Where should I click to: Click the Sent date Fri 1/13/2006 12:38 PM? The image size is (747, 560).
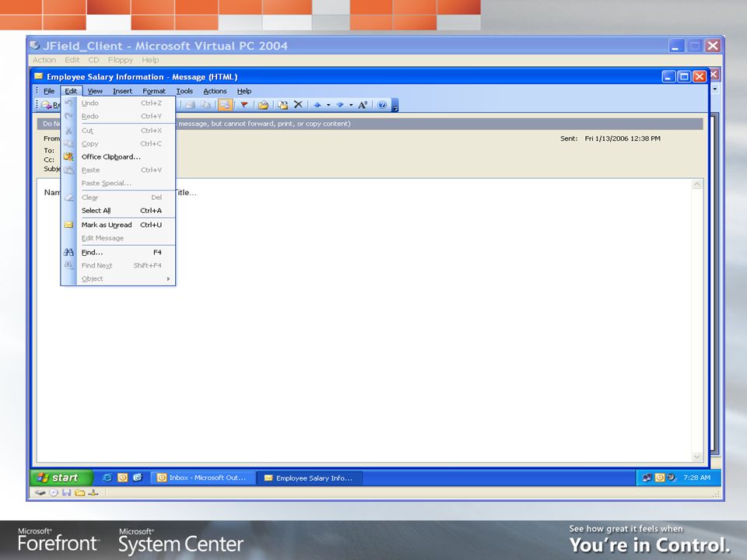(622, 138)
